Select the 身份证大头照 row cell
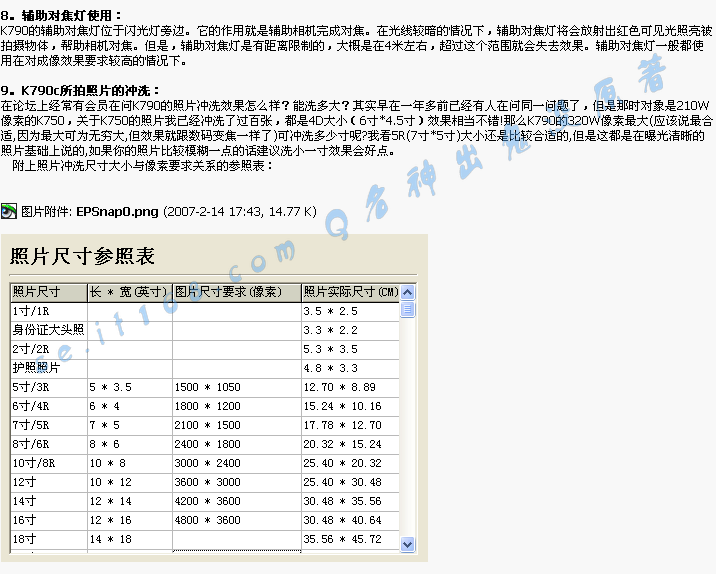Viewport: 716px width, 574px height. pos(48,330)
